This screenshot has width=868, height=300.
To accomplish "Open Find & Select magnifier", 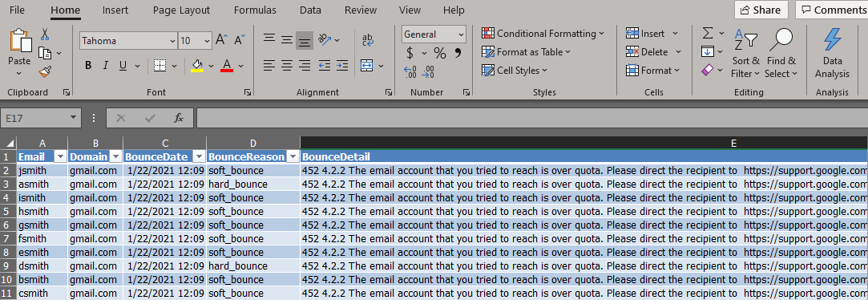I will [781, 54].
